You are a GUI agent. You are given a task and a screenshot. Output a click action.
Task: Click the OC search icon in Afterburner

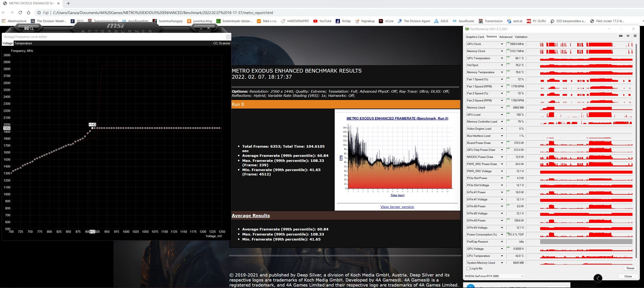pyautogui.click(x=29, y=28)
